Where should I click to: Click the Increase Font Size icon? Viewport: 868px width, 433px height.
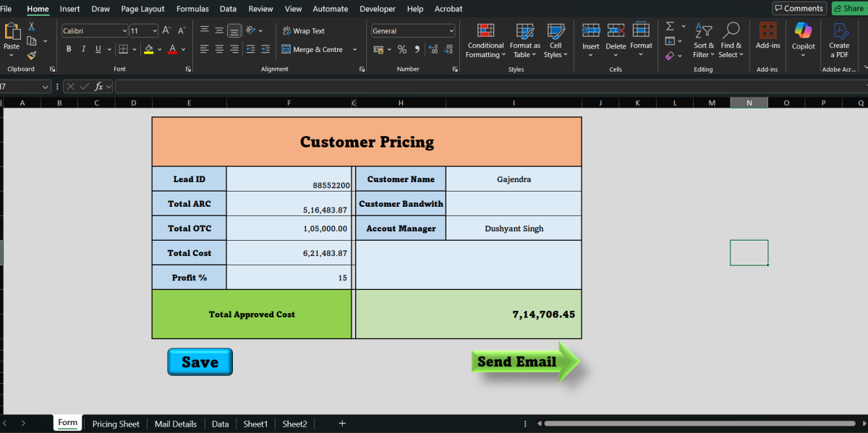pos(166,30)
